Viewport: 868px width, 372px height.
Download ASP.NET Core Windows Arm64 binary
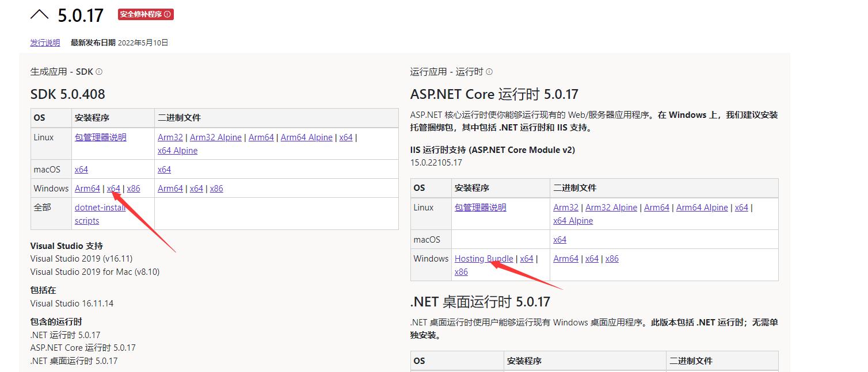pyautogui.click(x=566, y=259)
